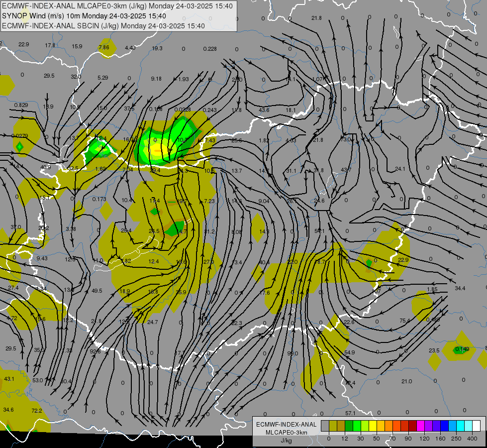
Task: Click the legend title ECMWF-INDEX-ANAL
Action: (x=286, y=425)
